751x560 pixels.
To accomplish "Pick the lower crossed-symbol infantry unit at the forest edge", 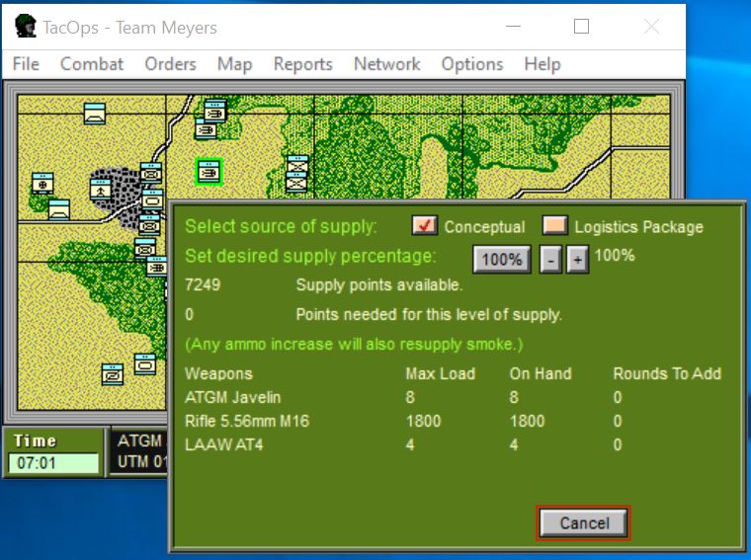I will 297,183.
